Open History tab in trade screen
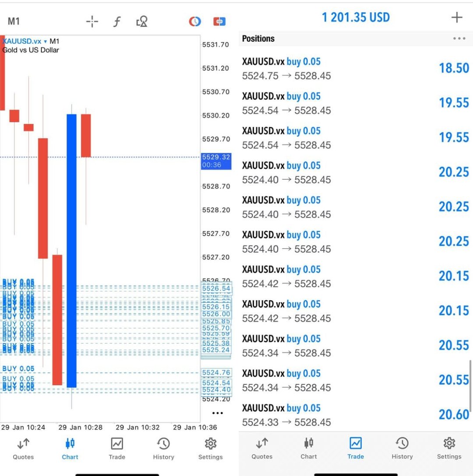473x476 pixels. pyautogui.click(x=402, y=449)
